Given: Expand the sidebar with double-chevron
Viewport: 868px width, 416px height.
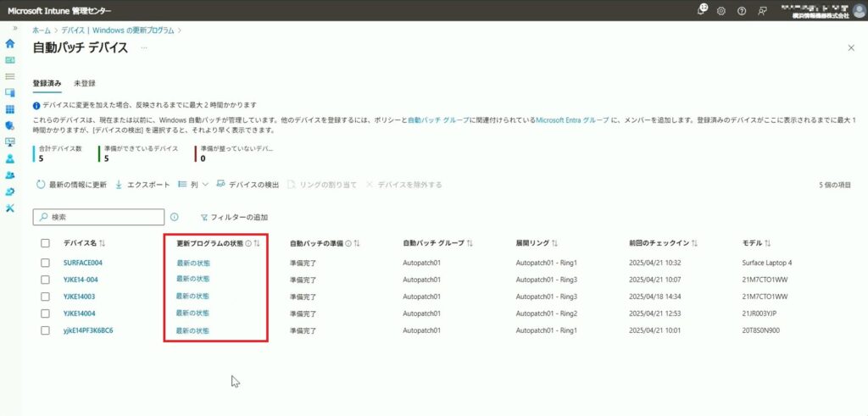Looking at the screenshot, I should coord(15,28).
